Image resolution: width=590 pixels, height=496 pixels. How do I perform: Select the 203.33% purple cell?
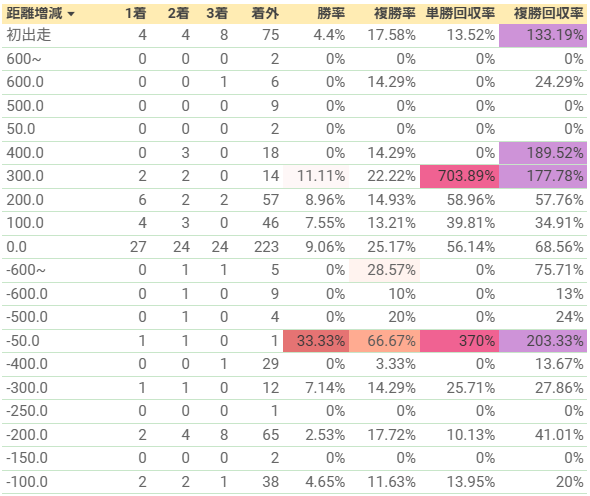pyautogui.click(x=543, y=341)
